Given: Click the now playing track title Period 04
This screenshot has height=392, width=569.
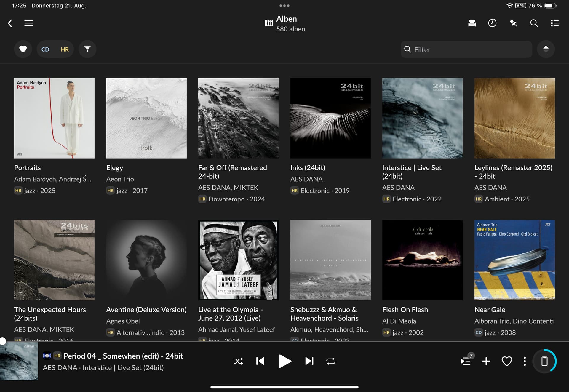Looking at the screenshot, I should point(123,356).
